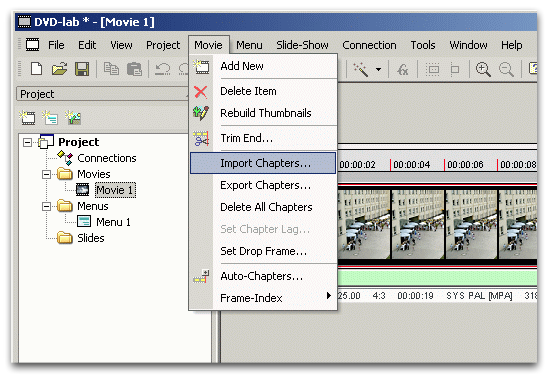Viewport: 550px width, 380px height.
Task: Collapse the Menus folder node
Action: [46, 206]
